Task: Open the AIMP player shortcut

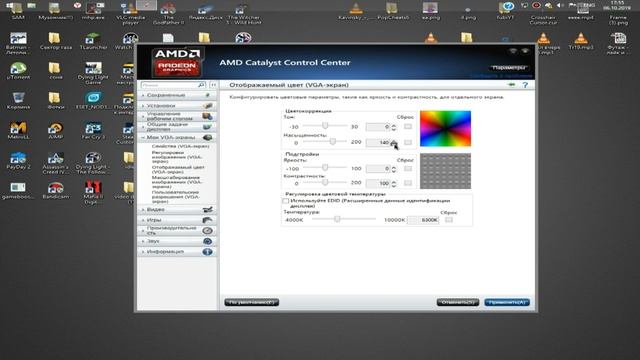Action: point(56,131)
